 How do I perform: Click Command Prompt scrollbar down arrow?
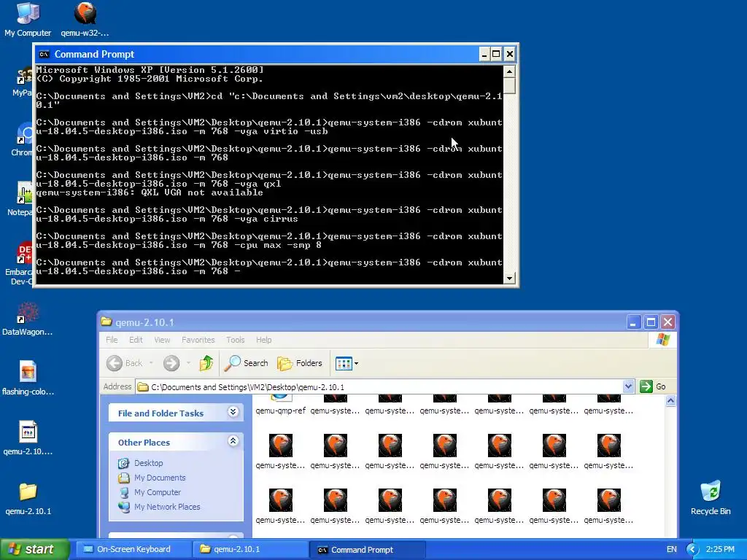click(x=509, y=278)
